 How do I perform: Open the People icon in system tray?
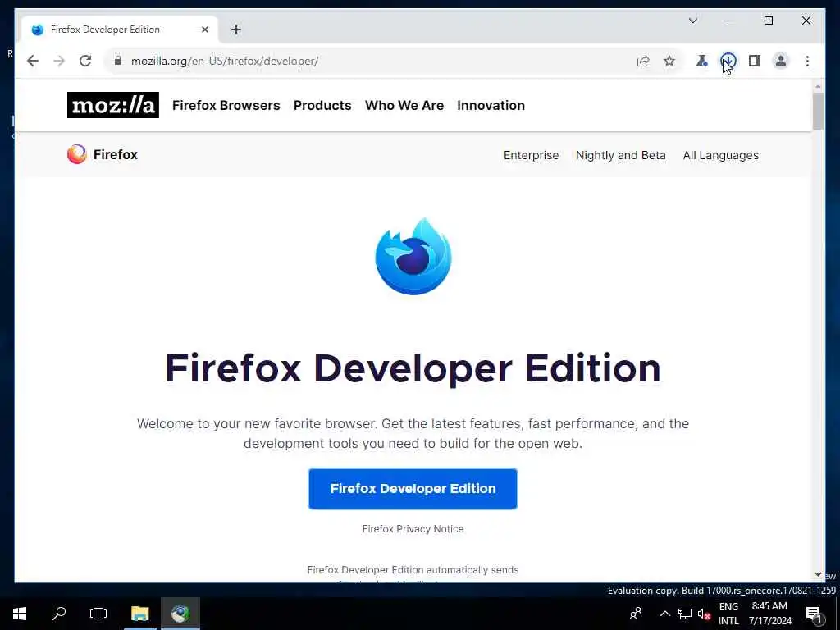tap(636, 614)
